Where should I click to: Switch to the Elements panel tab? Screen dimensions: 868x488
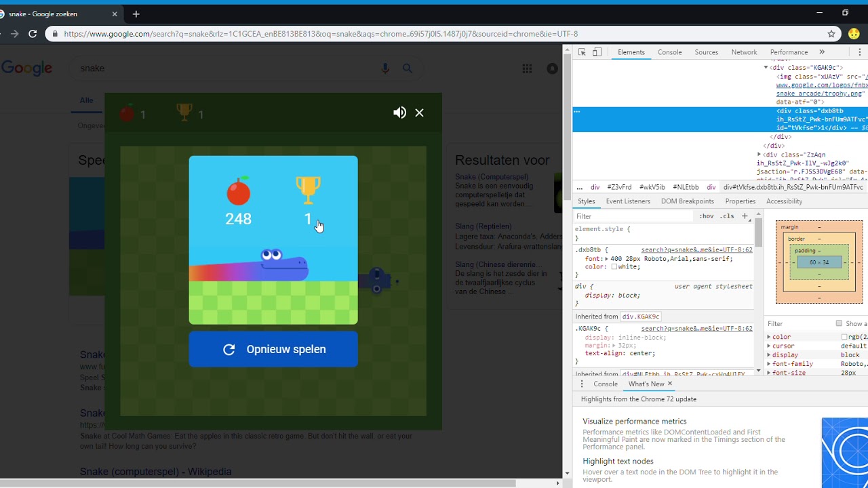tap(631, 52)
